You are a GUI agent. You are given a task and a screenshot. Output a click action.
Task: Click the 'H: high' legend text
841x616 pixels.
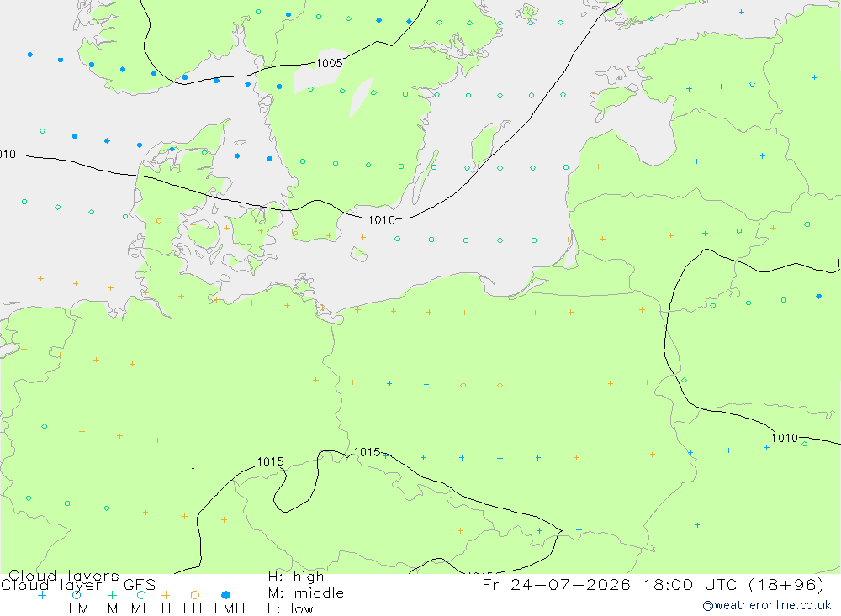pyautogui.click(x=296, y=577)
